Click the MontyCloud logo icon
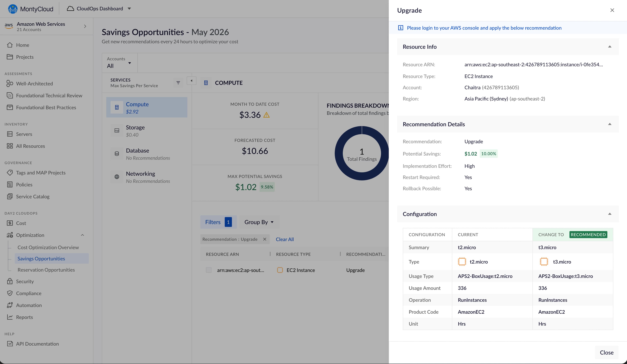Image resolution: width=627 pixels, height=364 pixels. point(13,9)
